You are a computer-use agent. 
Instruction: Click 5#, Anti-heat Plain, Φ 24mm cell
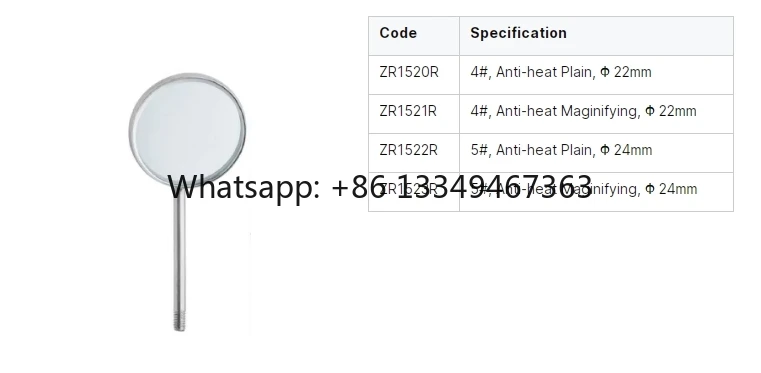point(596,153)
